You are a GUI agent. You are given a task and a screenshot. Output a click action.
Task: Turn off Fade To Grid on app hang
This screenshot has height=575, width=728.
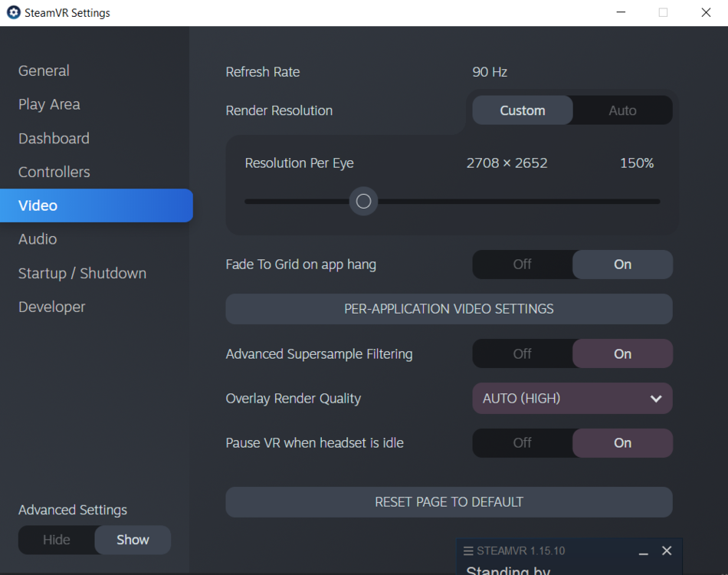click(522, 264)
